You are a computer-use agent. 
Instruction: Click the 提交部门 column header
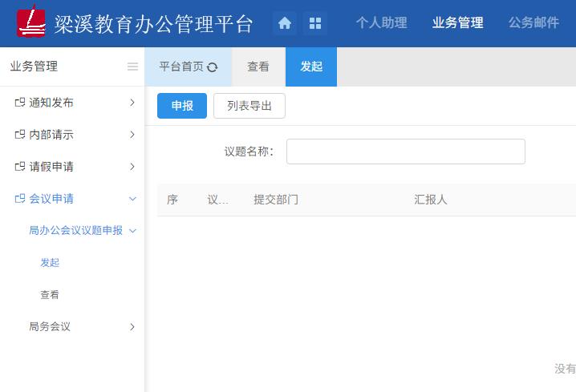(x=276, y=200)
